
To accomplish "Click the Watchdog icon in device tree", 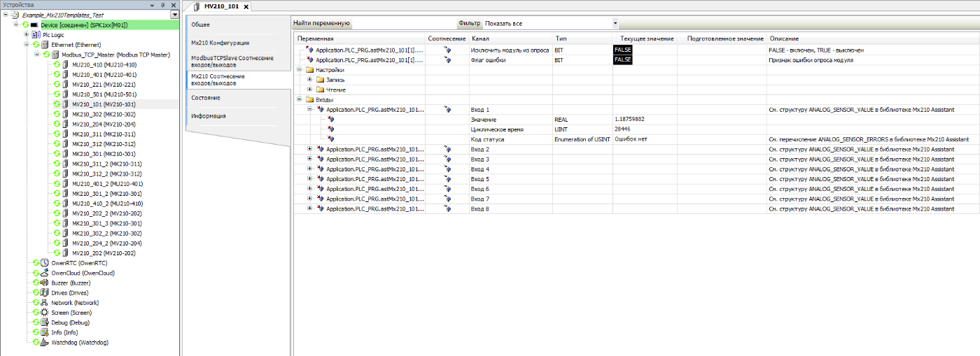I will 45,343.
